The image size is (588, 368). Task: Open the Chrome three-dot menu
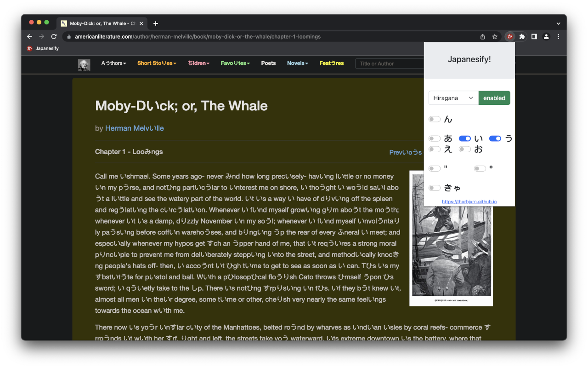click(558, 37)
